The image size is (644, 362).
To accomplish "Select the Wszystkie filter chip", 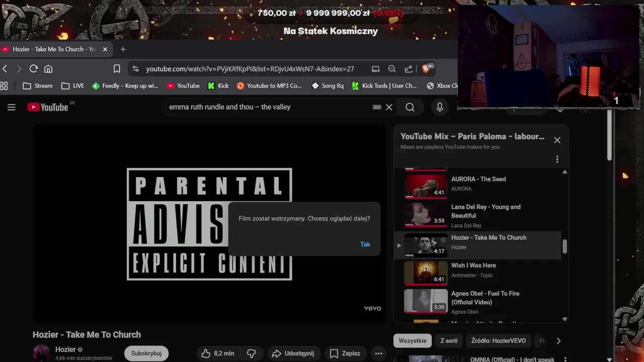I will point(413,341).
